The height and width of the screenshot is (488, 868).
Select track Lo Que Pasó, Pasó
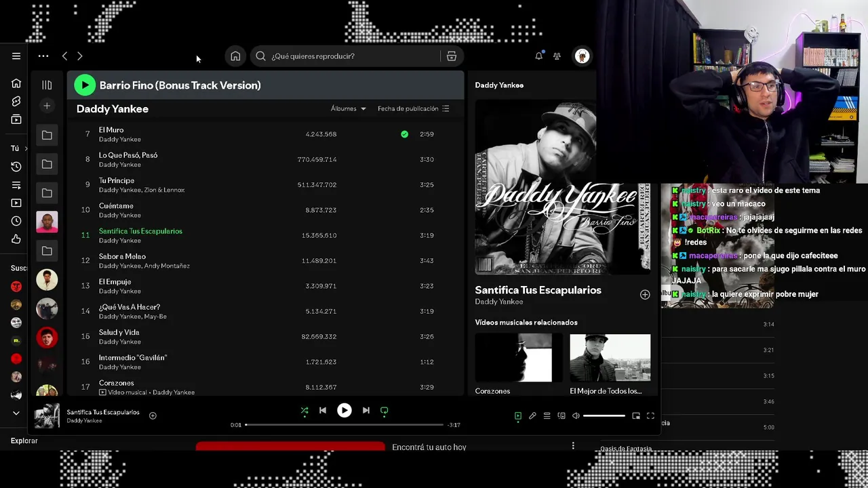[128, 155]
